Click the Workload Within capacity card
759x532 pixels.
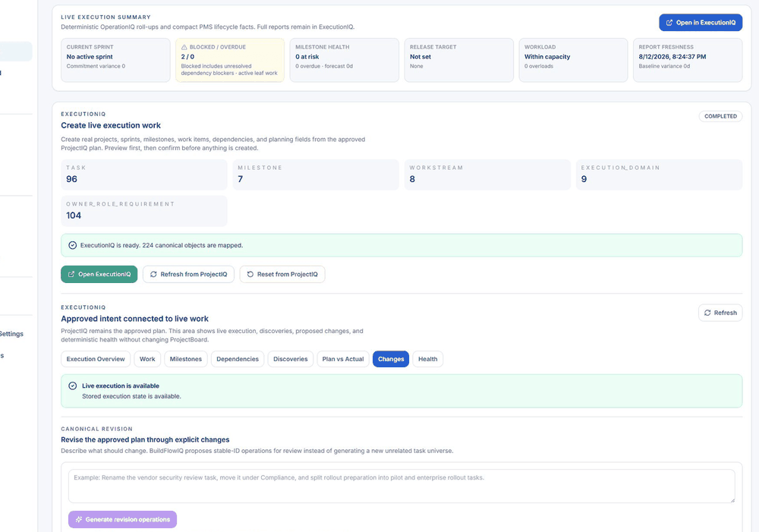pos(573,60)
